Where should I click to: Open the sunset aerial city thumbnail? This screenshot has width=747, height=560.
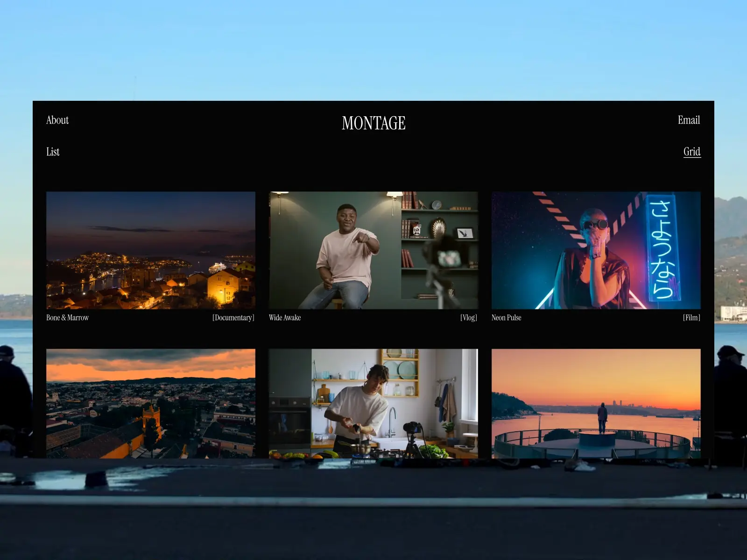tap(151, 404)
